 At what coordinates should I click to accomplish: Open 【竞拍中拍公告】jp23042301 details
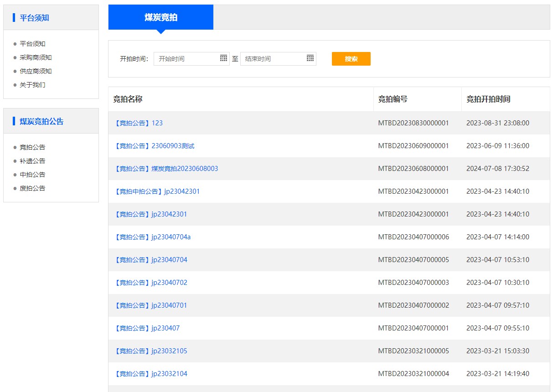coord(157,191)
